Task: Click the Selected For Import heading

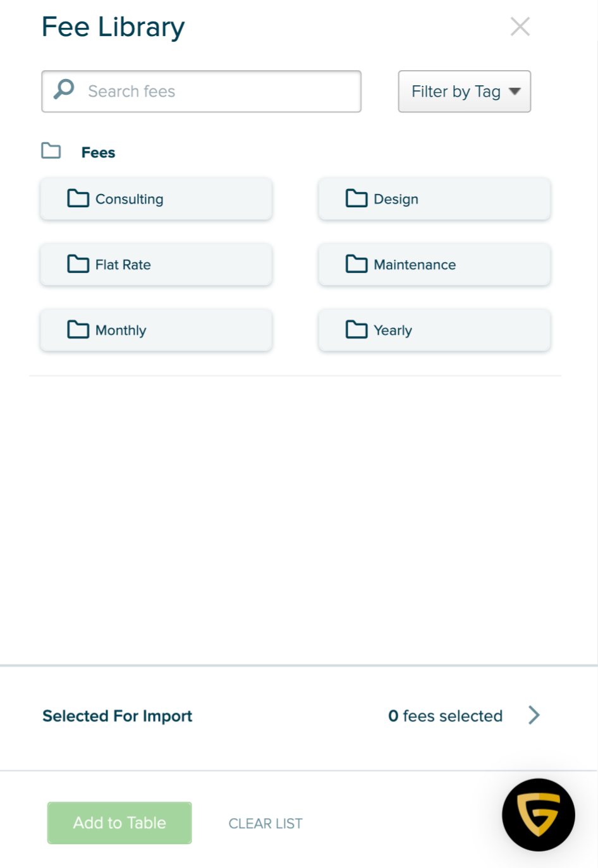Action: [118, 716]
